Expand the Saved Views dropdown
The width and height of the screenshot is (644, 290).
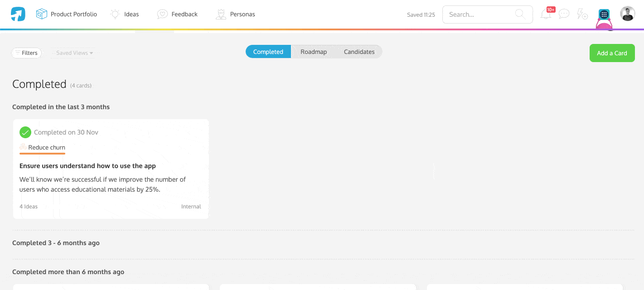pos(74,53)
